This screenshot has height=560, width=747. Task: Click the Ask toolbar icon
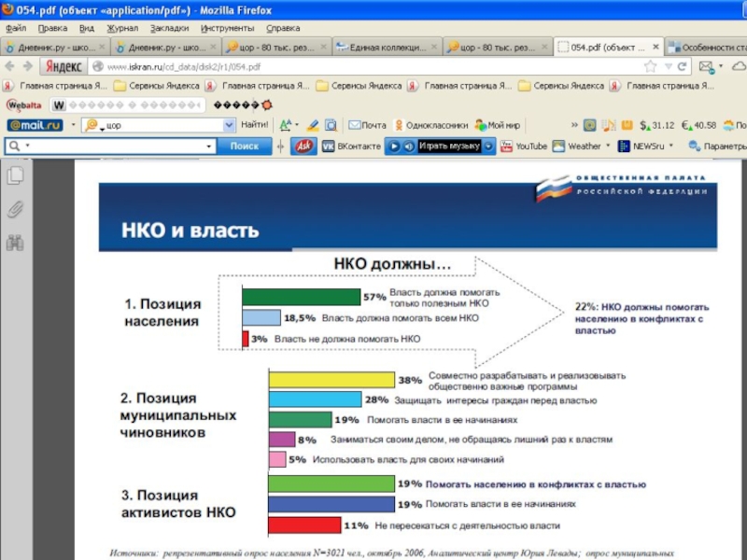click(303, 146)
